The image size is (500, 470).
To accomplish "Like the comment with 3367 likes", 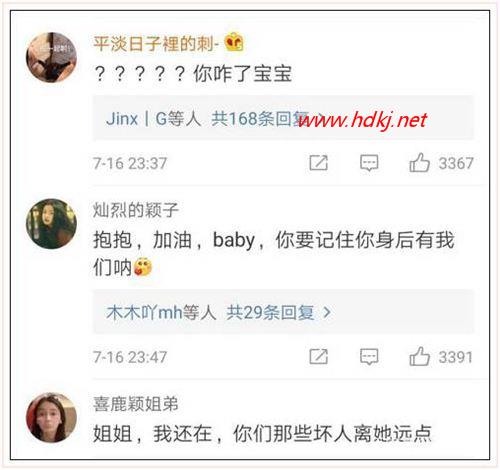I will 419,163.
